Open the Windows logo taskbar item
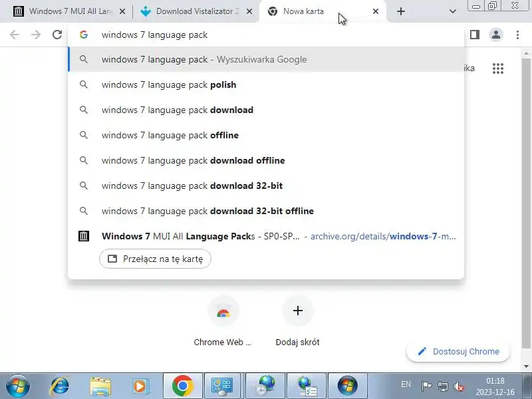This screenshot has width=532, height=399. (x=348, y=386)
